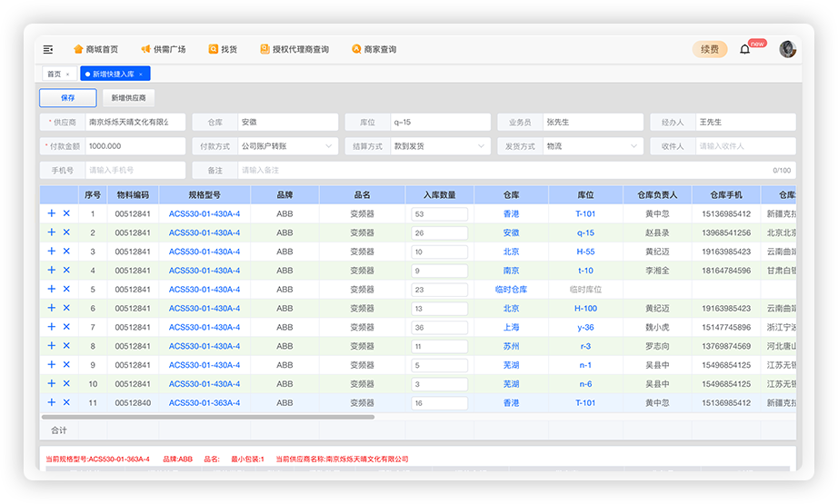Add a row after row 7 with plus icon
838x504 pixels.
pyautogui.click(x=51, y=327)
